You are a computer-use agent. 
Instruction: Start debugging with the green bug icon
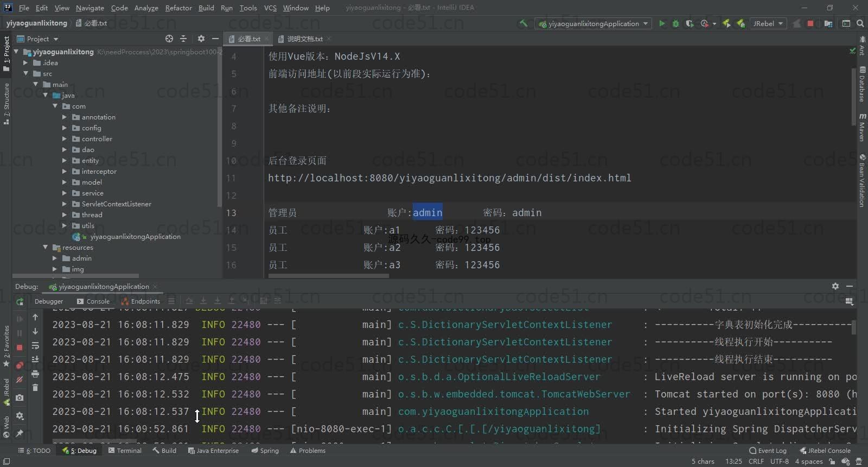[x=675, y=23]
